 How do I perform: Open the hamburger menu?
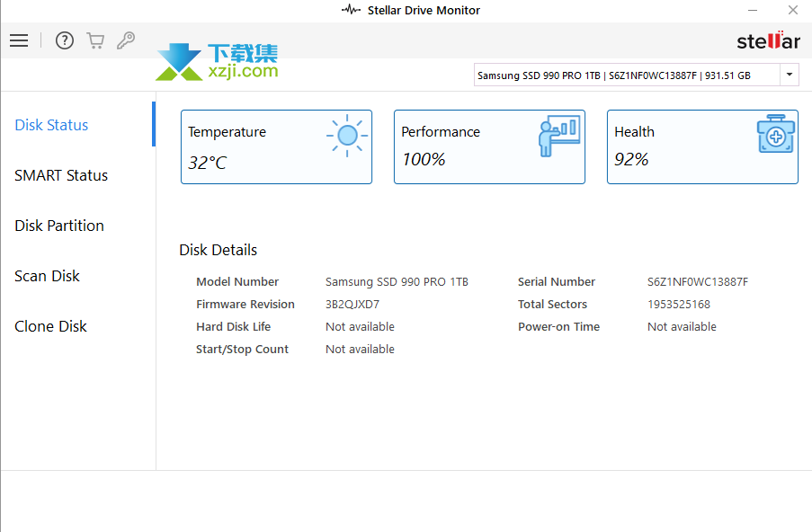pyautogui.click(x=19, y=40)
